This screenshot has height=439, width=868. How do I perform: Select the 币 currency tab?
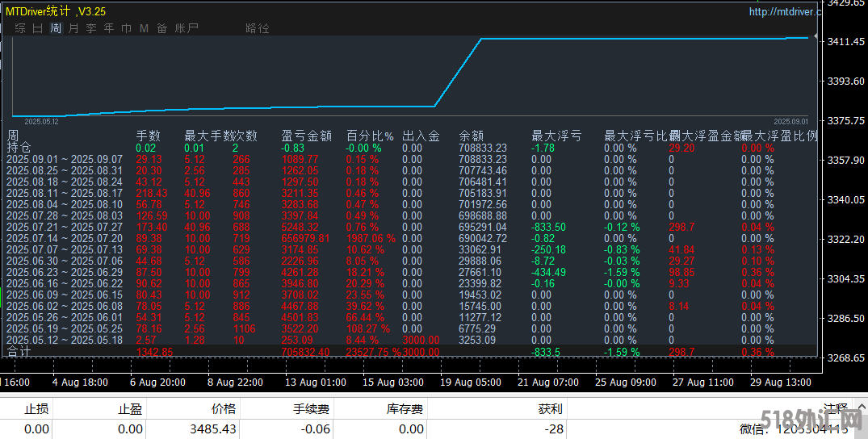(x=127, y=28)
